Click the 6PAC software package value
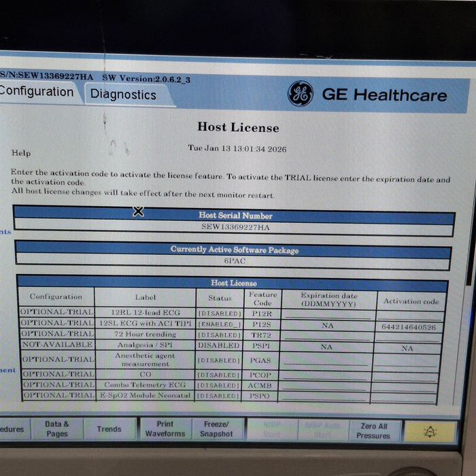Image resolution: width=476 pixels, height=476 pixels. tap(235, 260)
